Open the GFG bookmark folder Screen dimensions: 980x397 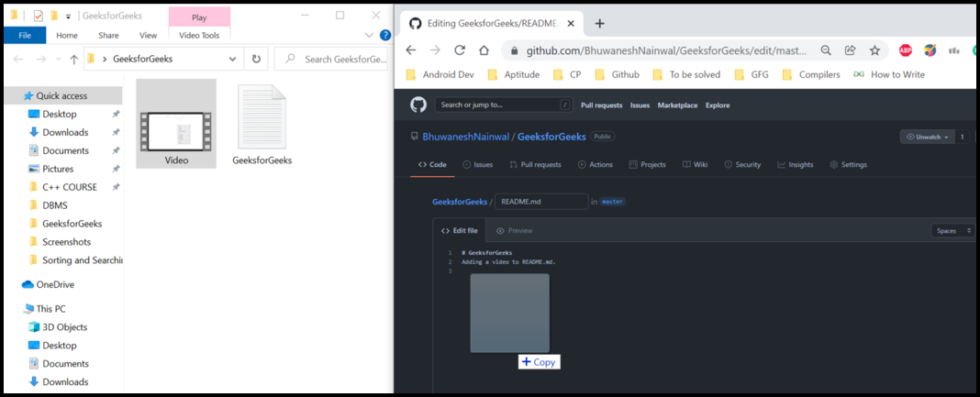(752, 74)
